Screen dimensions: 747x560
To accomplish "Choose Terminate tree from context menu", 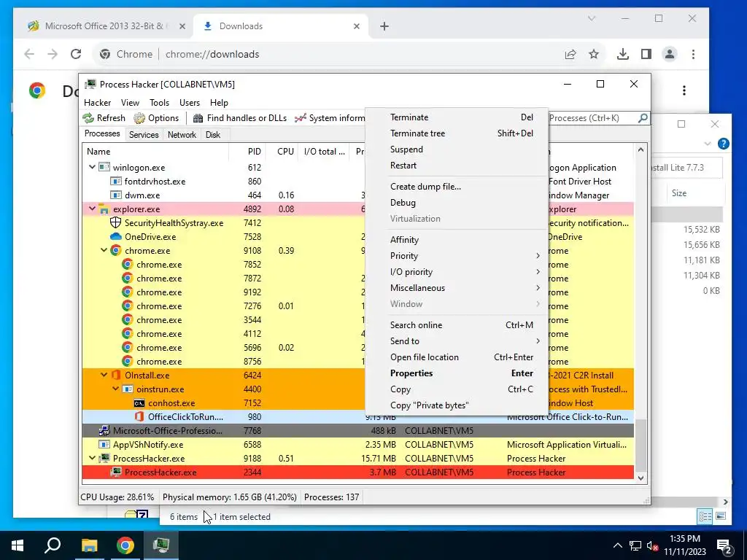I will click(457, 133).
